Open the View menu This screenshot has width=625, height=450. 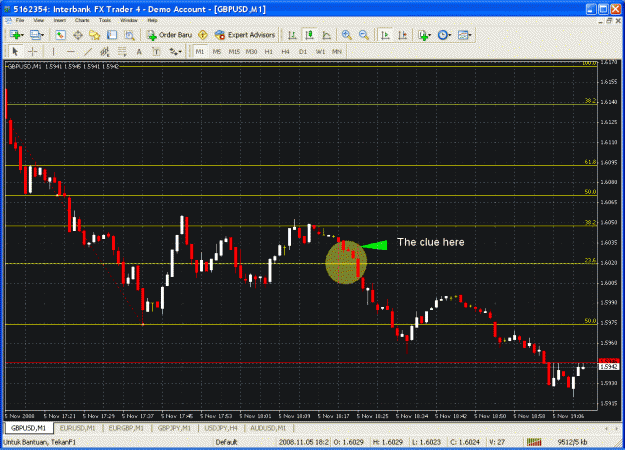point(39,20)
